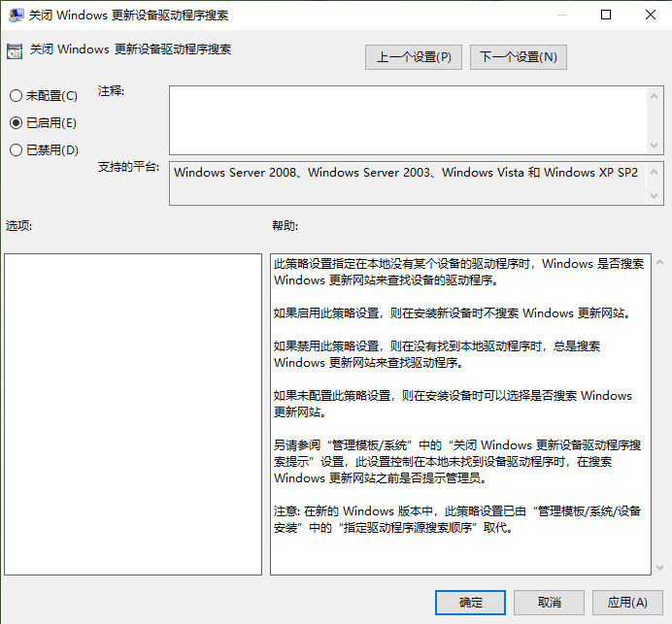Click the 帮助 label
The image size is (672, 624).
click(285, 226)
